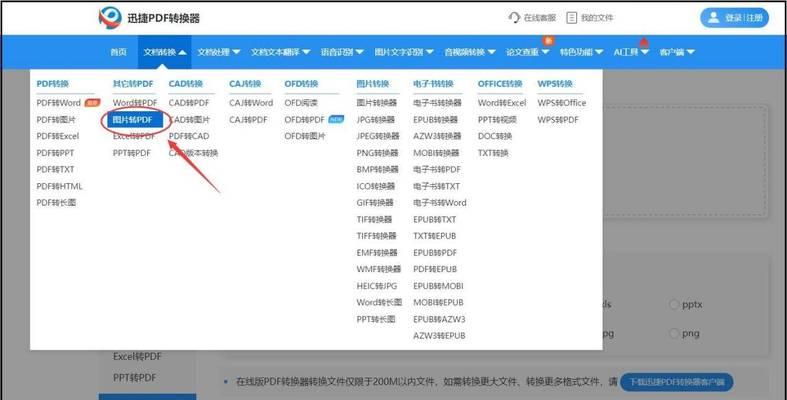Click the 登录|注册 button

point(734,18)
